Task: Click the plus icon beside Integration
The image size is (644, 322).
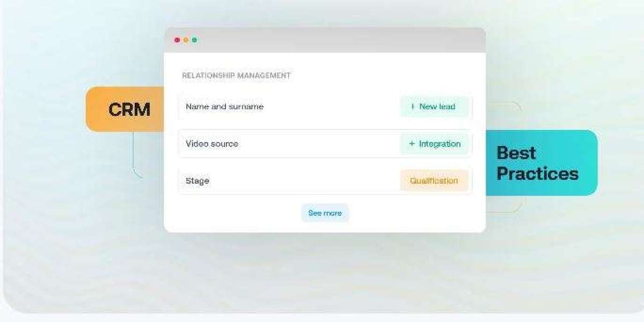Action: coord(412,144)
